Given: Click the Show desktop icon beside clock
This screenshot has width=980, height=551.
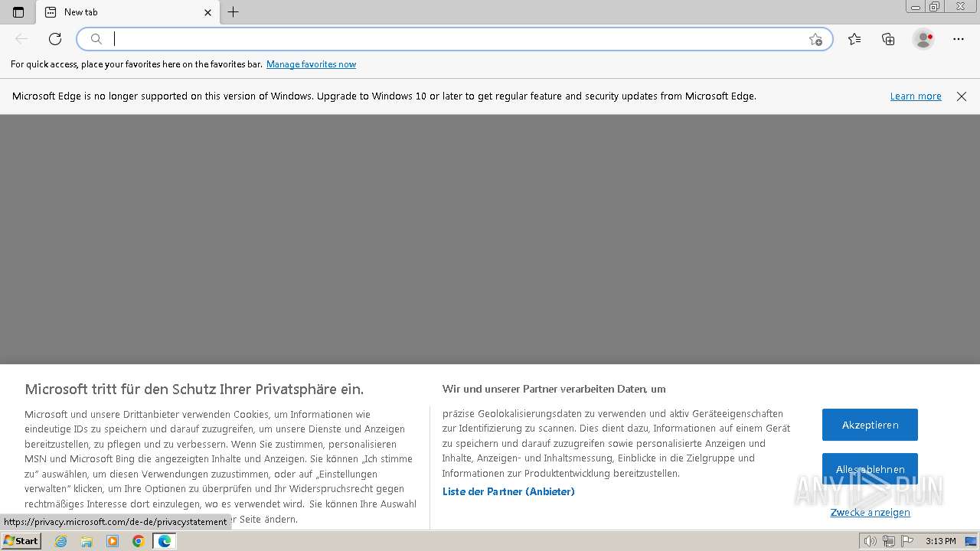Looking at the screenshot, I should [971, 541].
